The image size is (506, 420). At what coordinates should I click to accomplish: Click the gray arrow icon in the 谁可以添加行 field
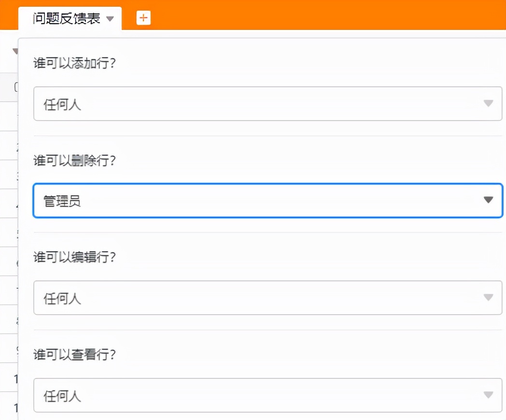click(x=489, y=103)
